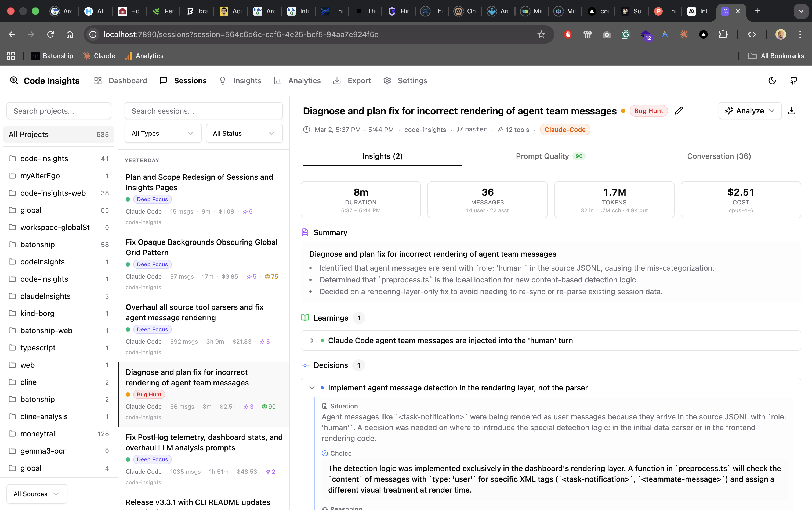The image size is (812, 510).
Task: Toggle dark mode with the moon icon
Action: point(772,81)
